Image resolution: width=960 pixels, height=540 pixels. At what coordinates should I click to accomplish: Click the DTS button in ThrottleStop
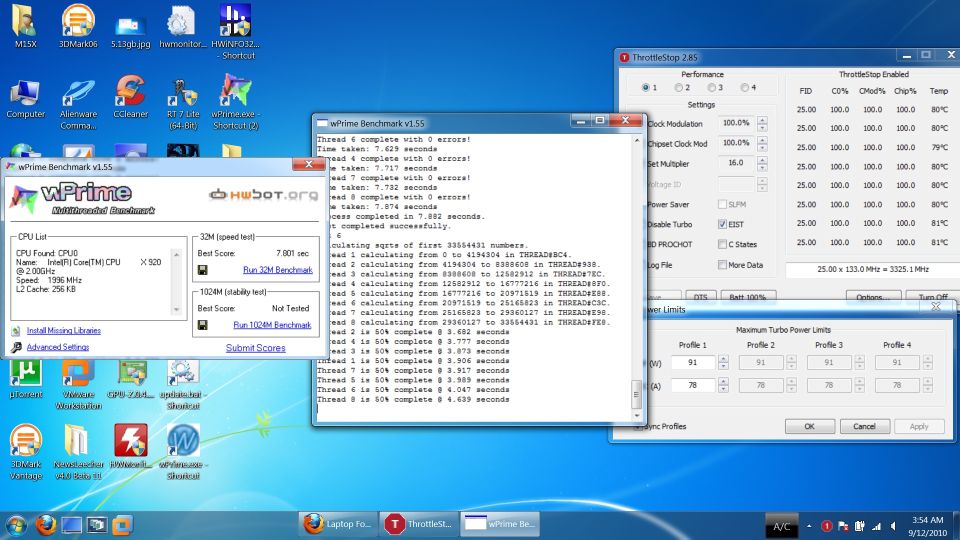tap(700, 297)
